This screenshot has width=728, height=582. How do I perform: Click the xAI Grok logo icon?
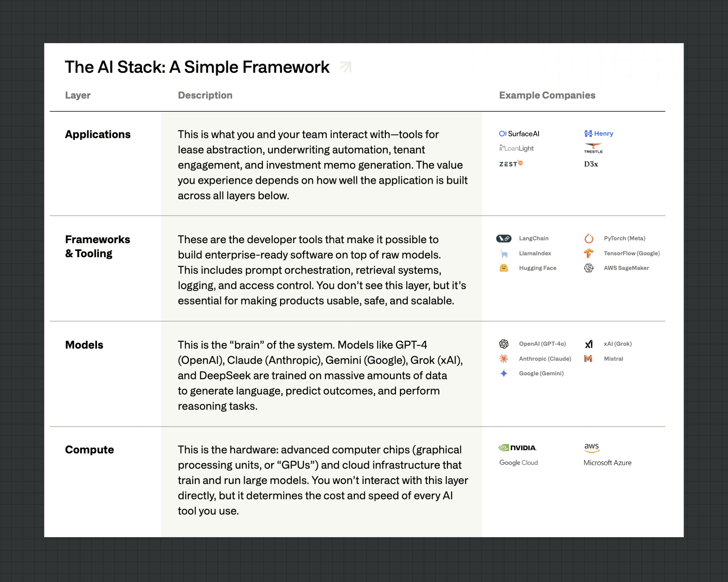(588, 344)
